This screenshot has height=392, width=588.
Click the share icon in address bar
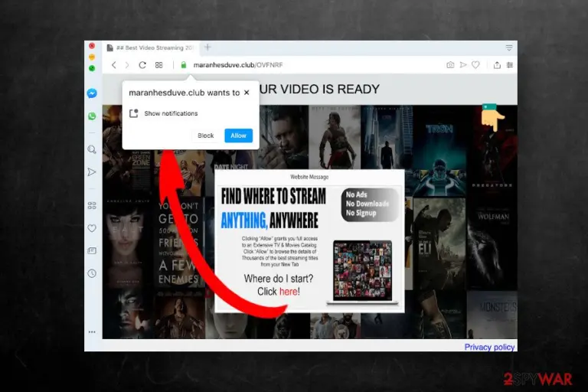[x=497, y=65]
